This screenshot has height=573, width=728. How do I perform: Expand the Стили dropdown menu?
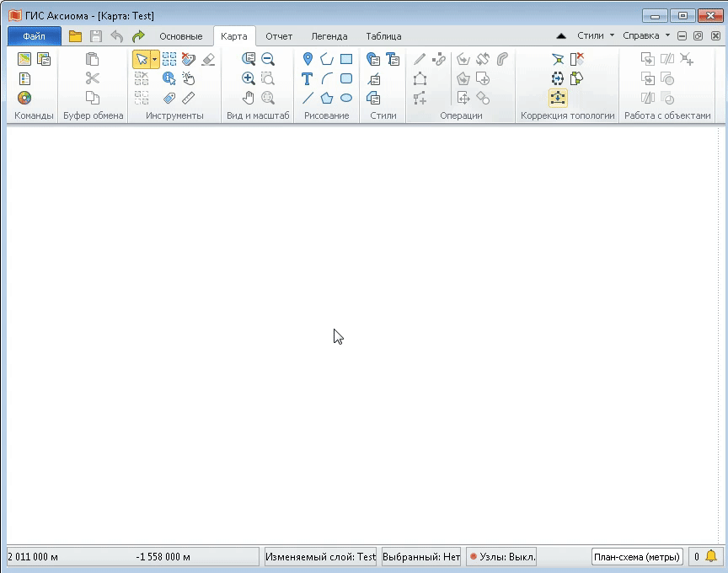tap(595, 36)
